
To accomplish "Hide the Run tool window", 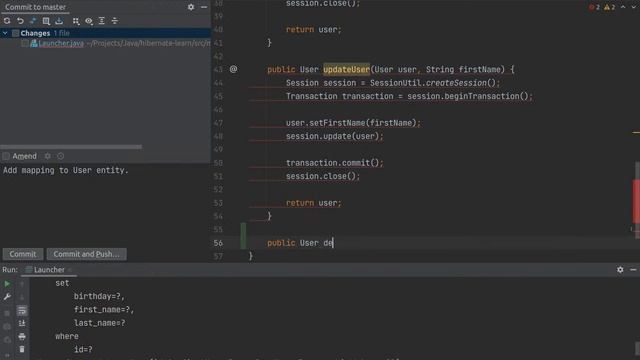I will 633,269.
